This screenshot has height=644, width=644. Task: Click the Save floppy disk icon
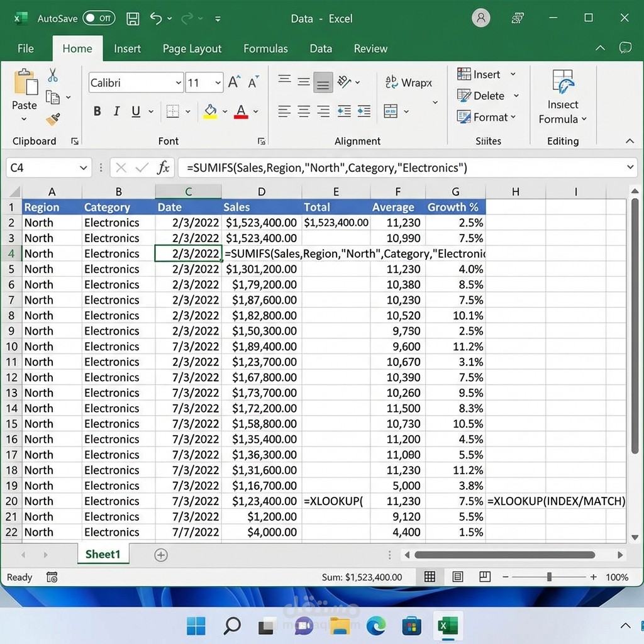(133, 19)
